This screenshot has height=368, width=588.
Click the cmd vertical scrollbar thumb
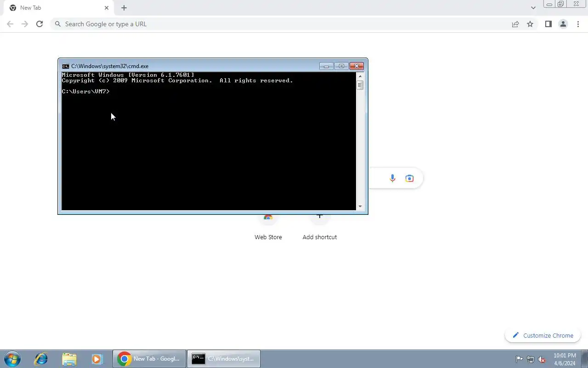(360, 85)
